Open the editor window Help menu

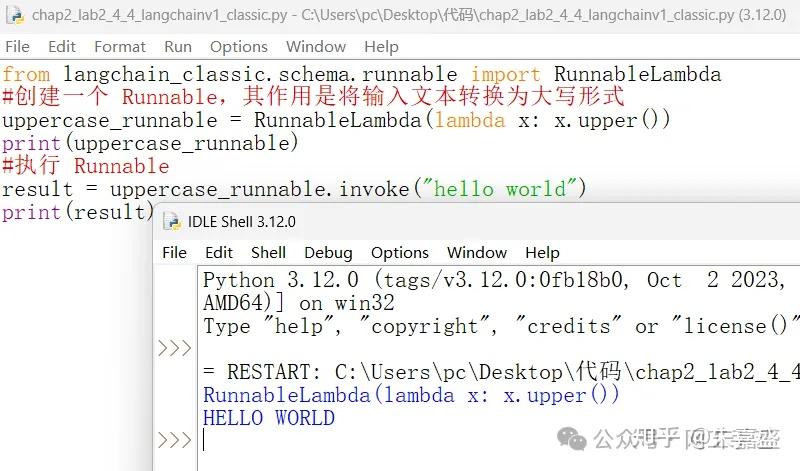[x=381, y=47]
